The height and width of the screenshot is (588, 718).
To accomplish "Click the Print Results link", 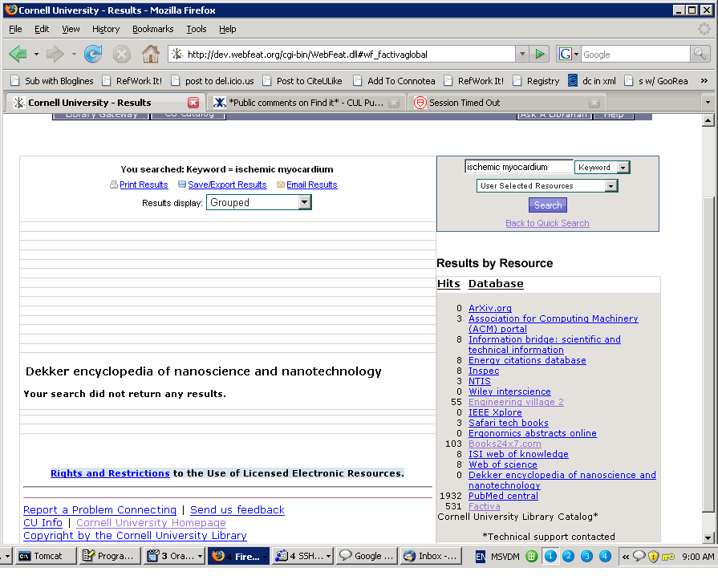I will (x=144, y=185).
